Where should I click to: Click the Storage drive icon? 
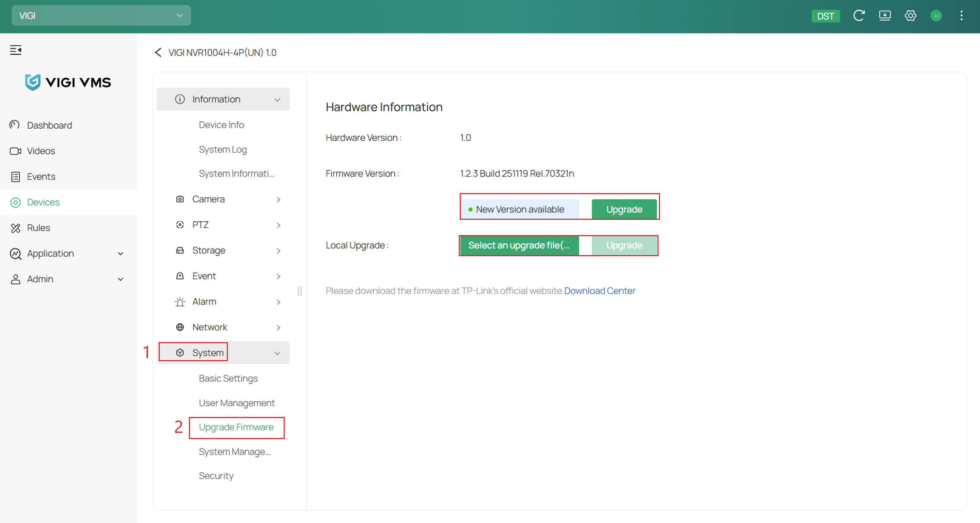[180, 251]
